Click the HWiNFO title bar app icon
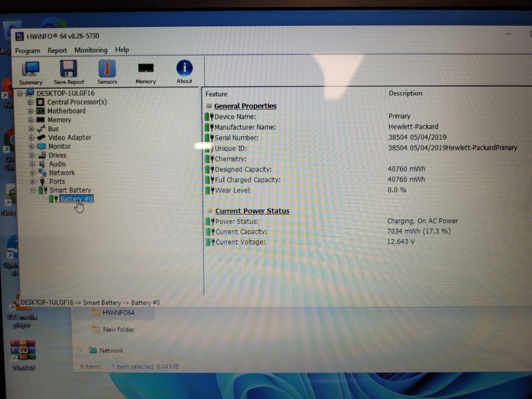Image resolution: width=532 pixels, height=399 pixels. 20,36
